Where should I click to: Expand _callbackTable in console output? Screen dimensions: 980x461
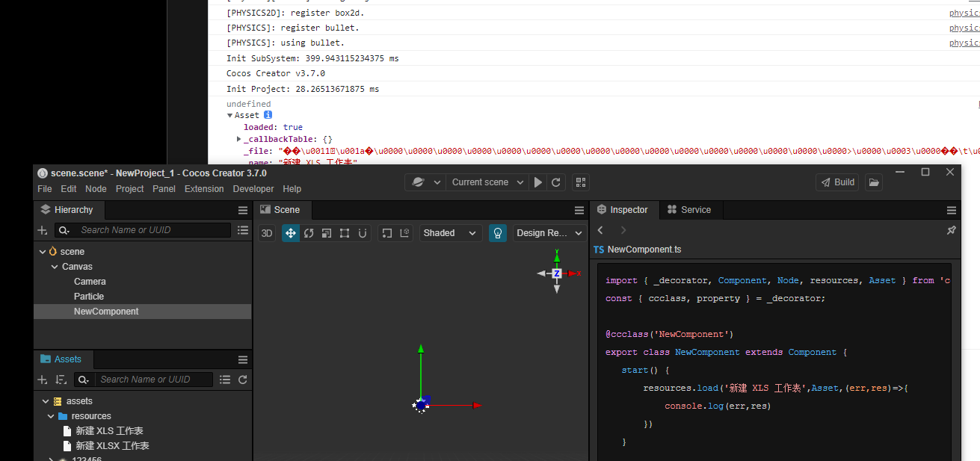tap(239, 139)
